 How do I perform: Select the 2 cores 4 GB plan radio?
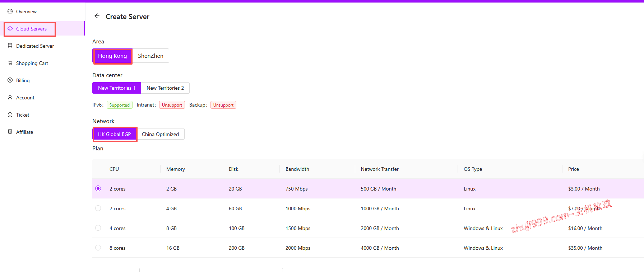click(x=98, y=208)
